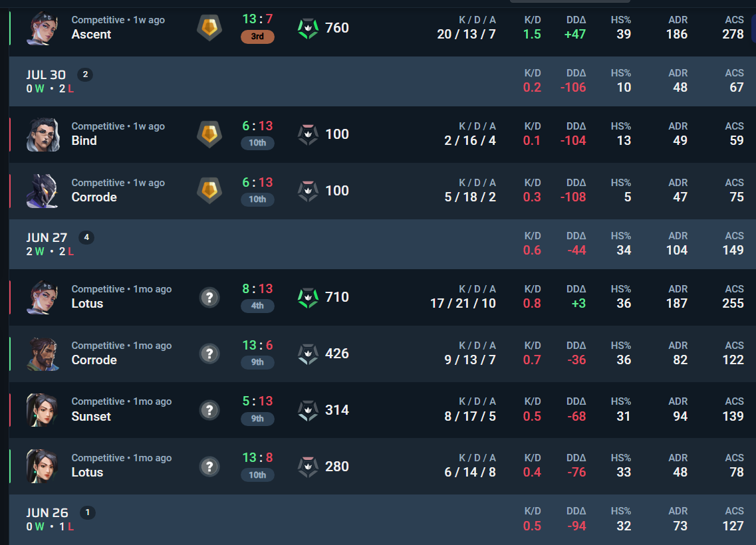756x545 pixels.
Task: Open the Lotus 13:8 match row
Action: 382,467
